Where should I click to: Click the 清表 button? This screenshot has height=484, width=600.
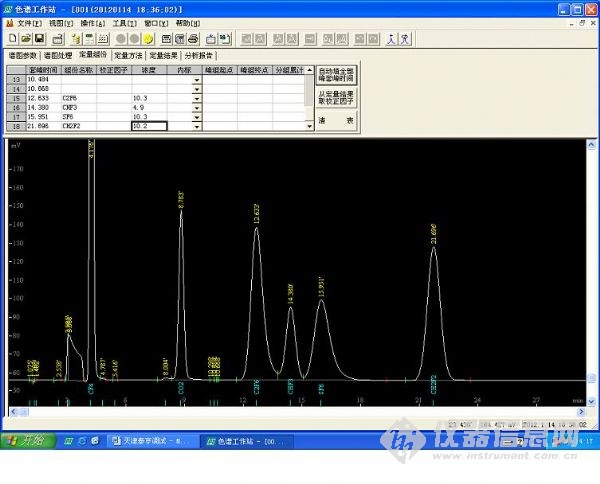point(336,120)
